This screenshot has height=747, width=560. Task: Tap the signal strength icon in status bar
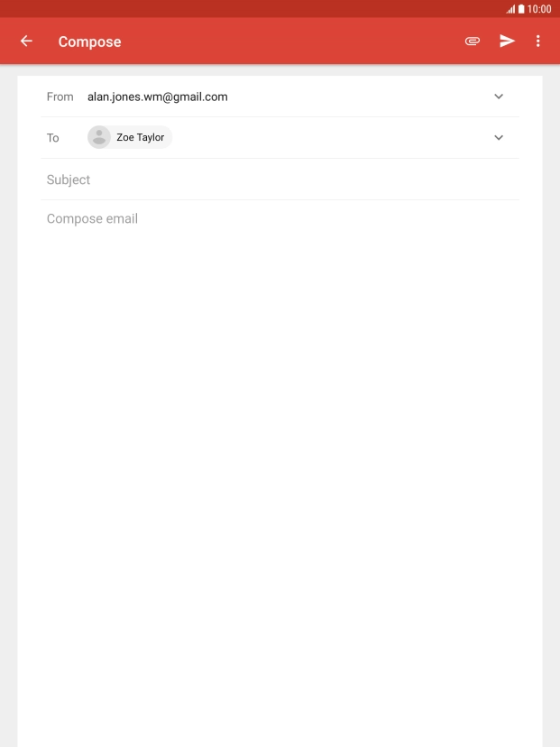[510, 9]
